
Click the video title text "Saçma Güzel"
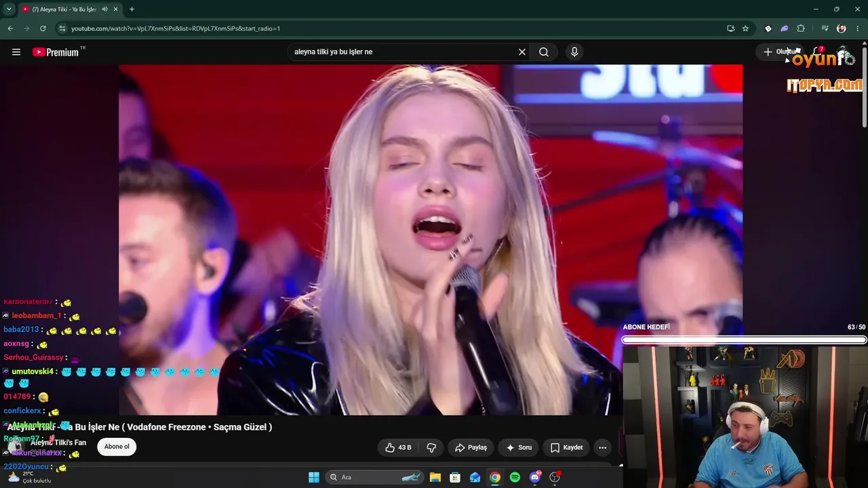[240, 427]
